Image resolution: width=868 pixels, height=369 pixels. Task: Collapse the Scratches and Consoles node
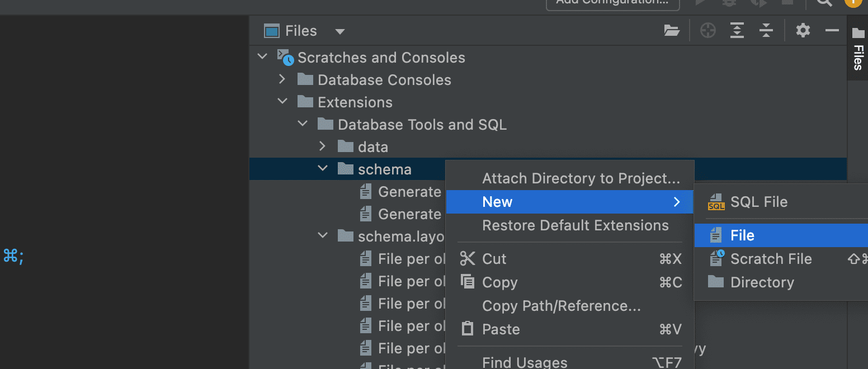[262, 57]
